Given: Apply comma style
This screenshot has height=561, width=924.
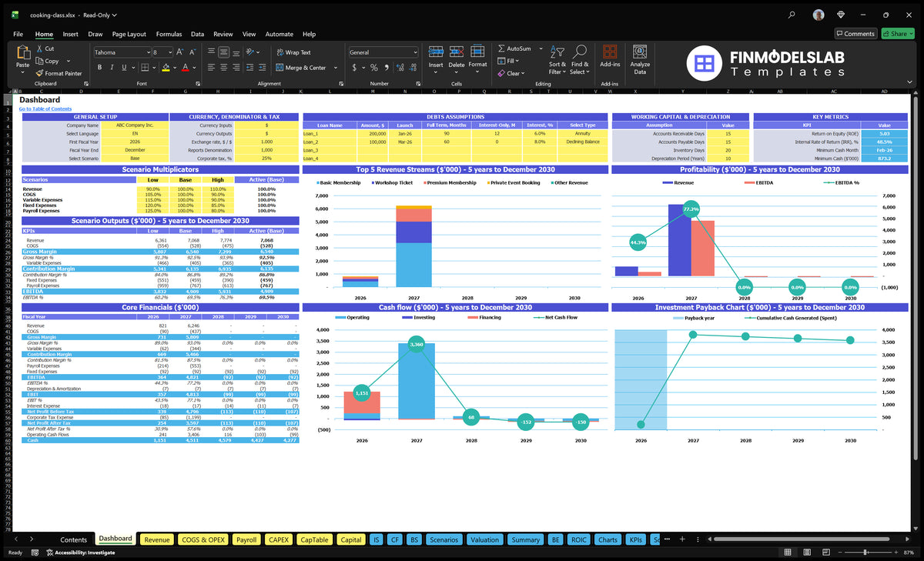Looking at the screenshot, I should 387,67.
